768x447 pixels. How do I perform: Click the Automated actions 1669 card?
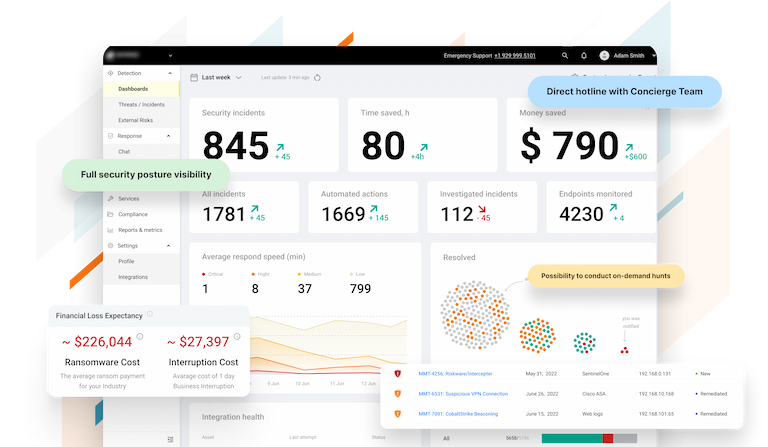(x=363, y=207)
